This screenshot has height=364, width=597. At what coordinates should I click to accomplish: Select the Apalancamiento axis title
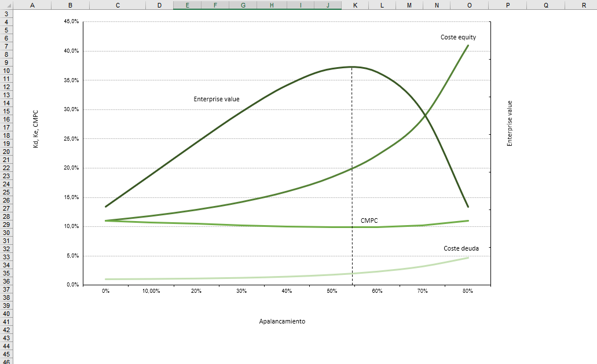coord(282,321)
